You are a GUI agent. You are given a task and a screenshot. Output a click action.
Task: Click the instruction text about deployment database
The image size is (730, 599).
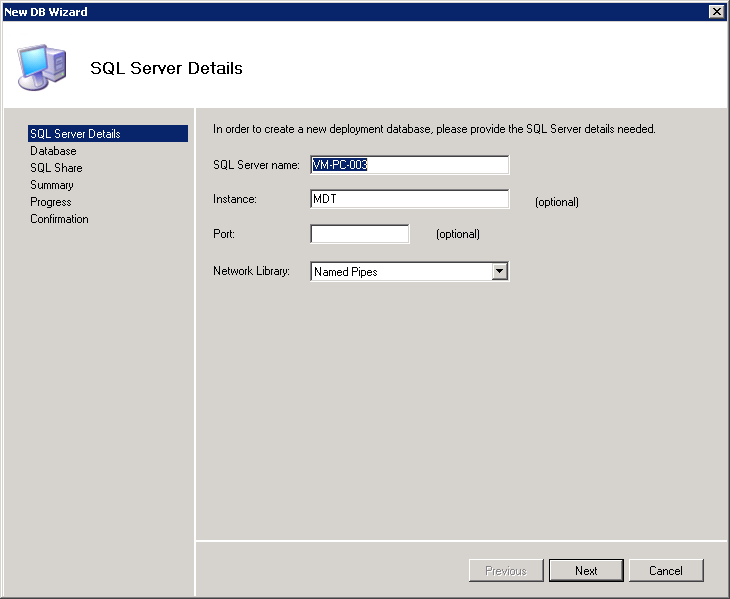pyautogui.click(x=434, y=129)
